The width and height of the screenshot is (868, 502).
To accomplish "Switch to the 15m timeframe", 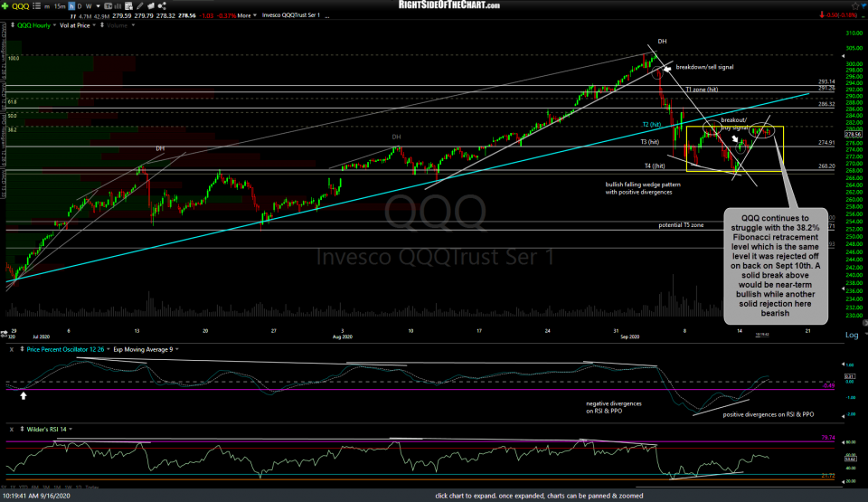I will (x=60, y=6).
